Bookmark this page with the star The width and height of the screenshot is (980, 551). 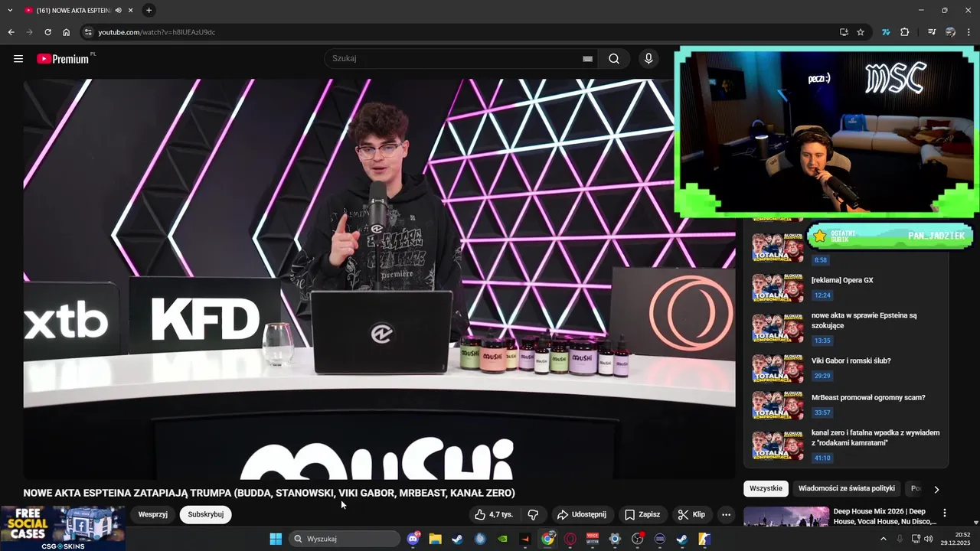[x=861, y=32]
